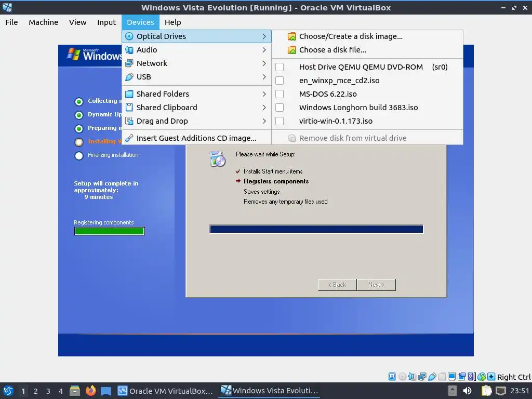The height and width of the screenshot is (399, 532).
Task: Click the taskbar clock showing 23:51
Action: pyautogui.click(x=520, y=391)
